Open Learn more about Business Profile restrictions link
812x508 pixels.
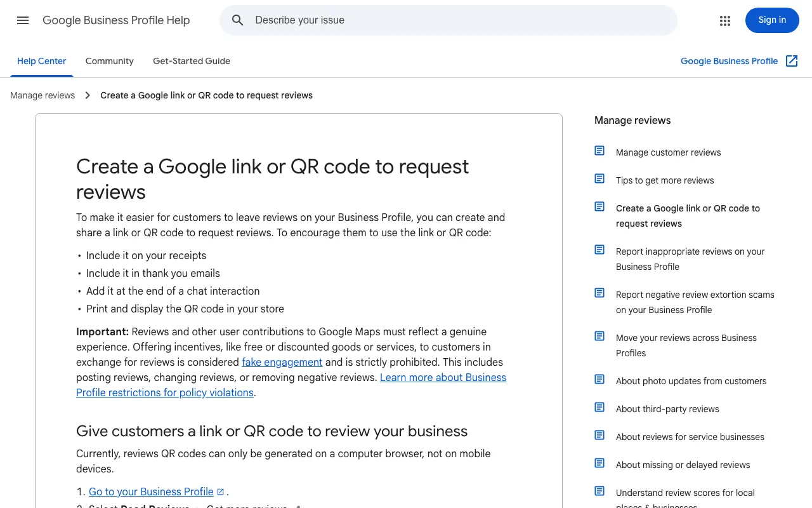[291, 385]
